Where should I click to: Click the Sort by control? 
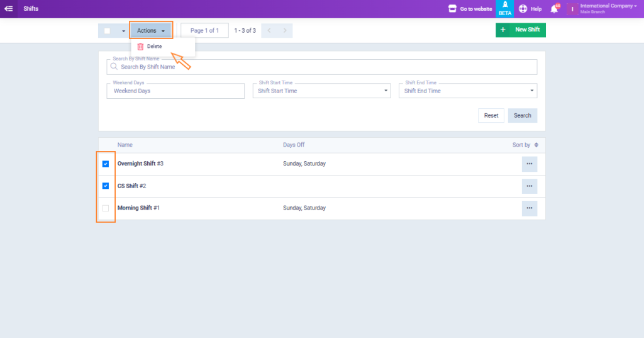click(x=525, y=145)
